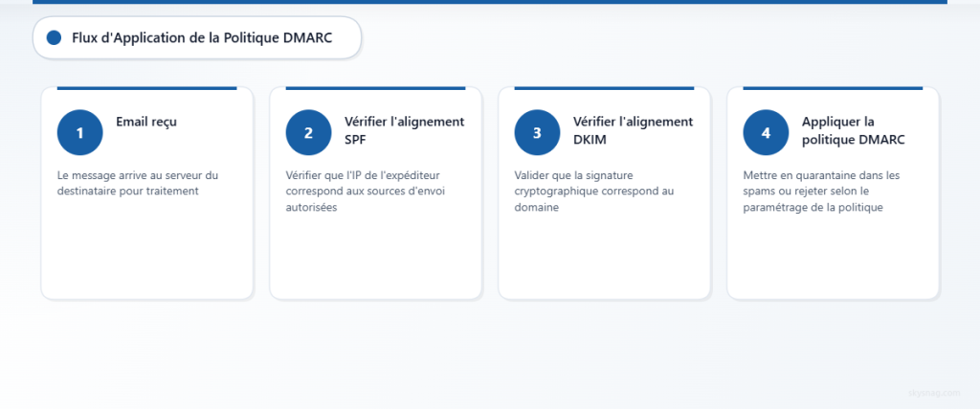The width and height of the screenshot is (980, 409).
Task: Click the 'Valider que la signature cryptographique' description
Action: (594, 192)
